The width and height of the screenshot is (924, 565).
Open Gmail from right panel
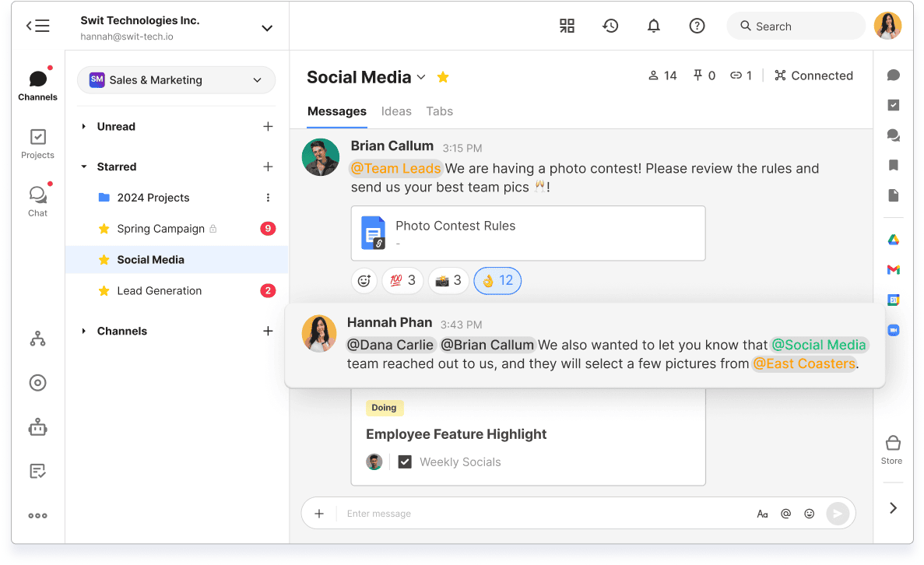click(x=893, y=269)
